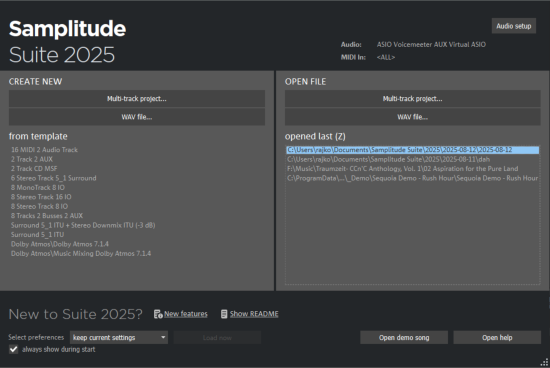Screen dimensions: 550x368
Task: Follow the New features link
Action: 186,314
